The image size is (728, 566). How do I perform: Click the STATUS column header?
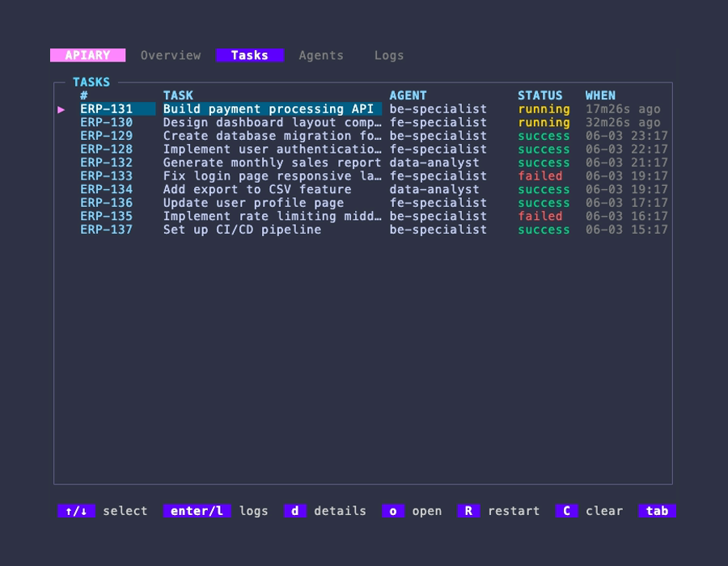pos(540,95)
